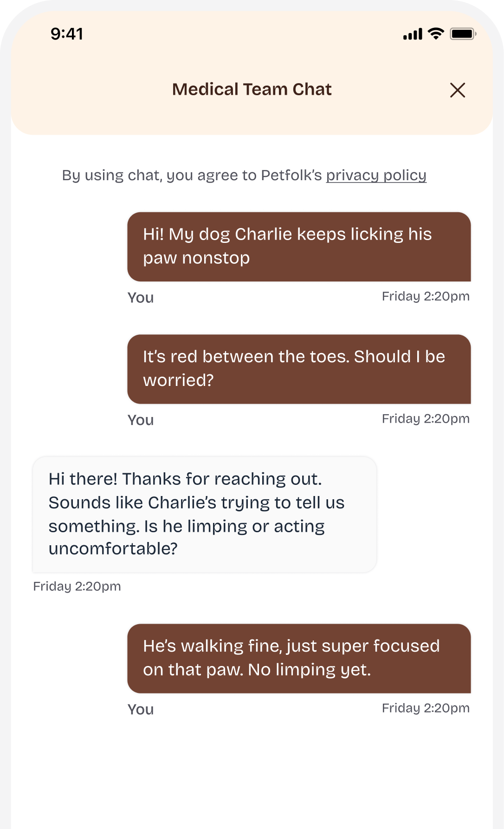Tap the 9:41 clock in status bar

point(67,34)
